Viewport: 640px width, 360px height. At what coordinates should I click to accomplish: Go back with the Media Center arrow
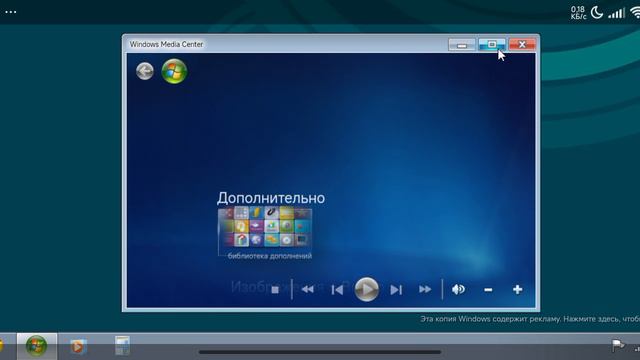pos(144,71)
